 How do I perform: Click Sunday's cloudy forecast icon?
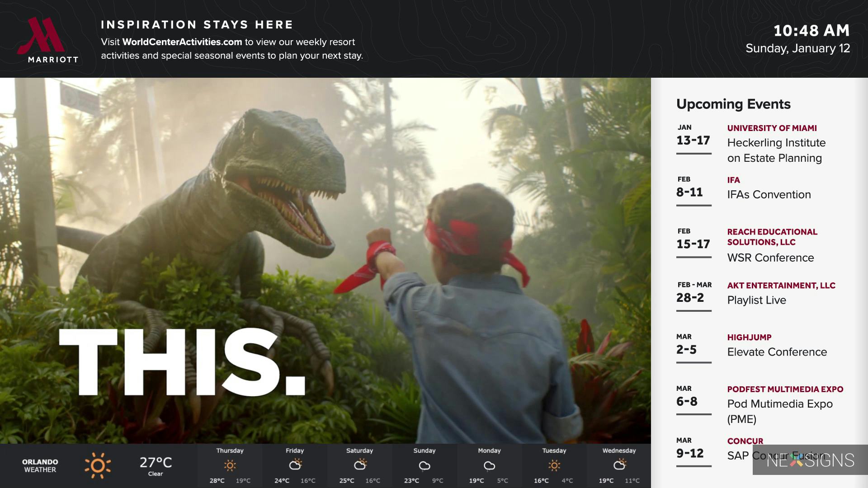pos(425,465)
